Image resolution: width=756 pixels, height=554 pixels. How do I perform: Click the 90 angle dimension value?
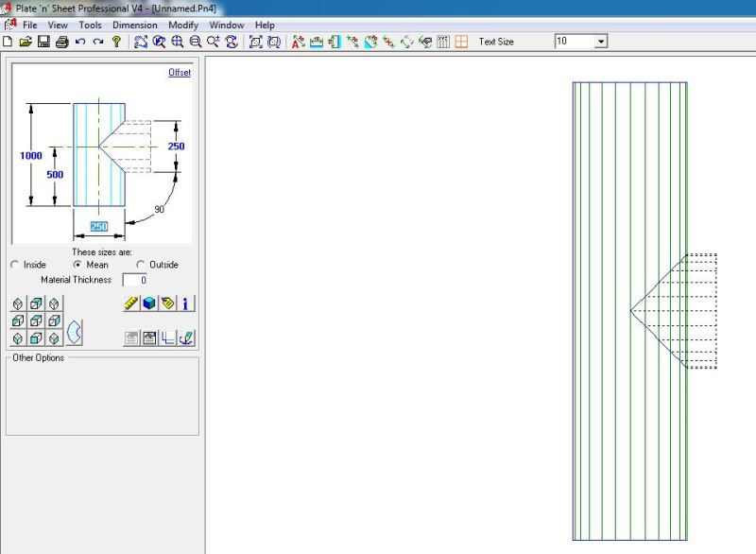point(160,209)
